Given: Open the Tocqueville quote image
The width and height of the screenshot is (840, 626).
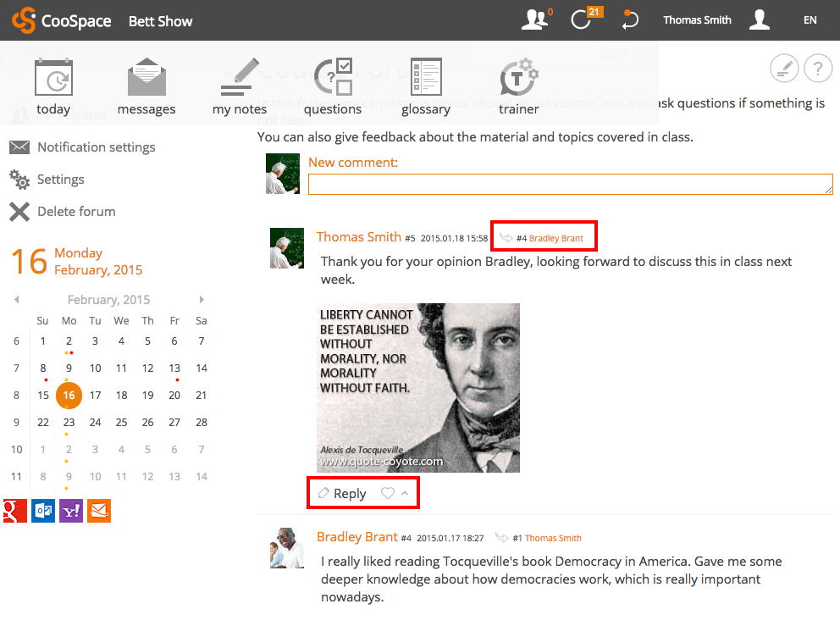Looking at the screenshot, I should [x=417, y=388].
